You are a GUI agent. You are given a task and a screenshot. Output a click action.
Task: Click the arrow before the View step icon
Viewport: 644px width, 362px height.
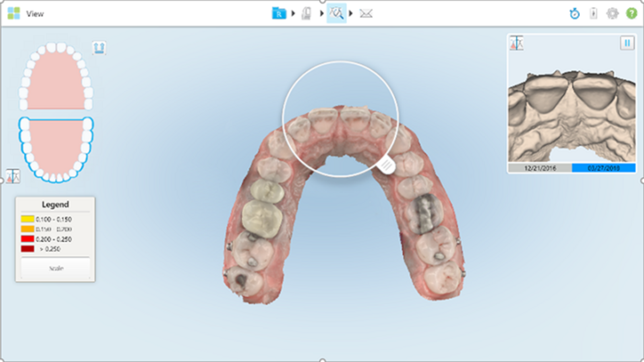(x=322, y=14)
